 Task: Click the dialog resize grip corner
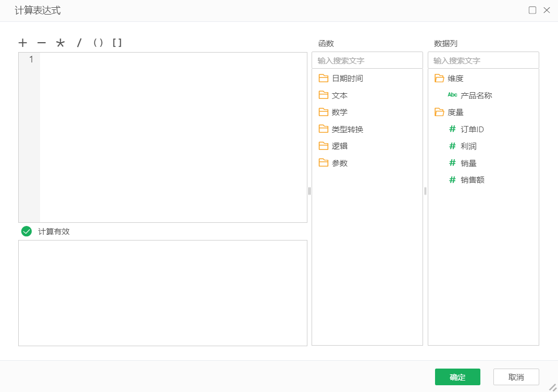553,387
